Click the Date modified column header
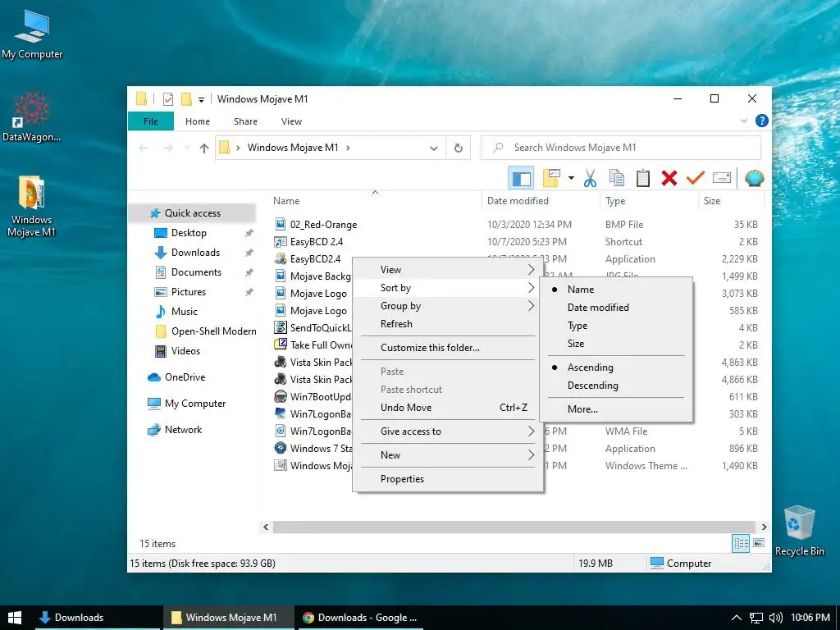 pyautogui.click(x=541, y=201)
